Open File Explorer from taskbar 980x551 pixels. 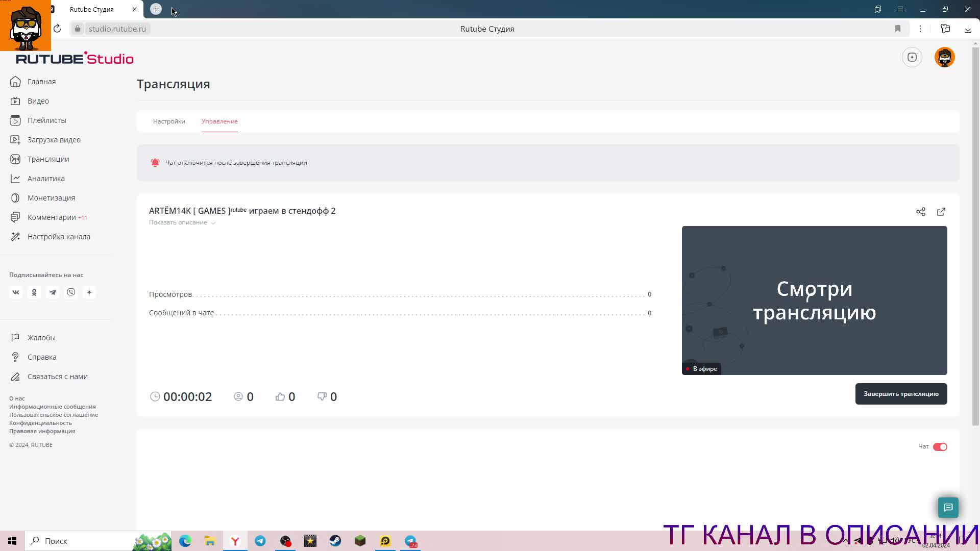click(210, 541)
